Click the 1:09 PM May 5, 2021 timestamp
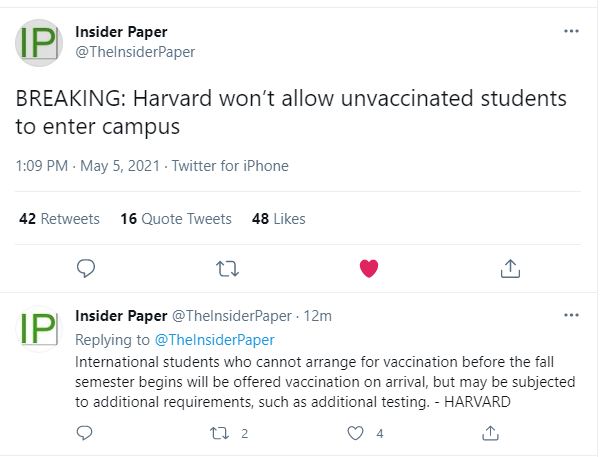Image resolution: width=609 pixels, height=457 pixels. coord(87,166)
